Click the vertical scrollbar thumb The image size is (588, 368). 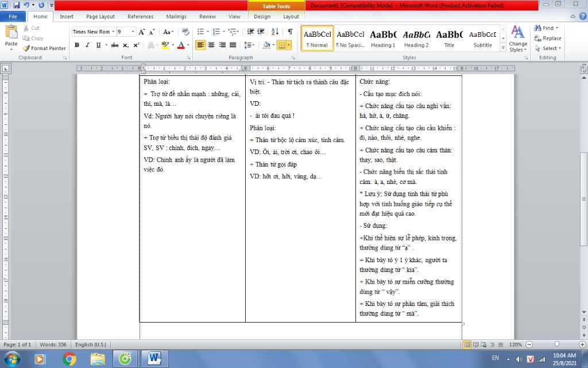click(x=584, y=199)
